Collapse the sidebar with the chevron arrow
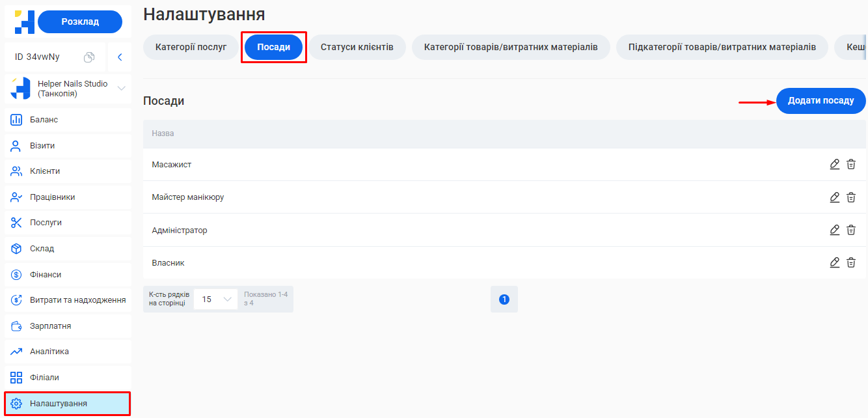 click(119, 57)
